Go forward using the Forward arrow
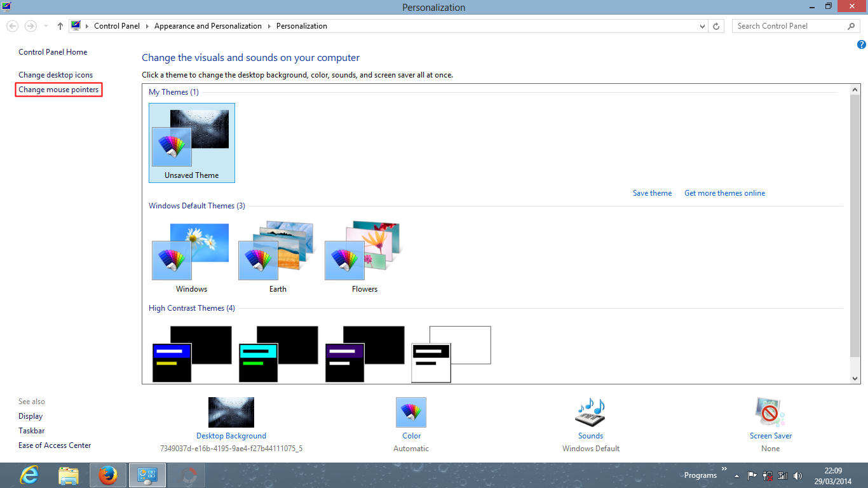Screen dimensions: 868x488 point(31,26)
